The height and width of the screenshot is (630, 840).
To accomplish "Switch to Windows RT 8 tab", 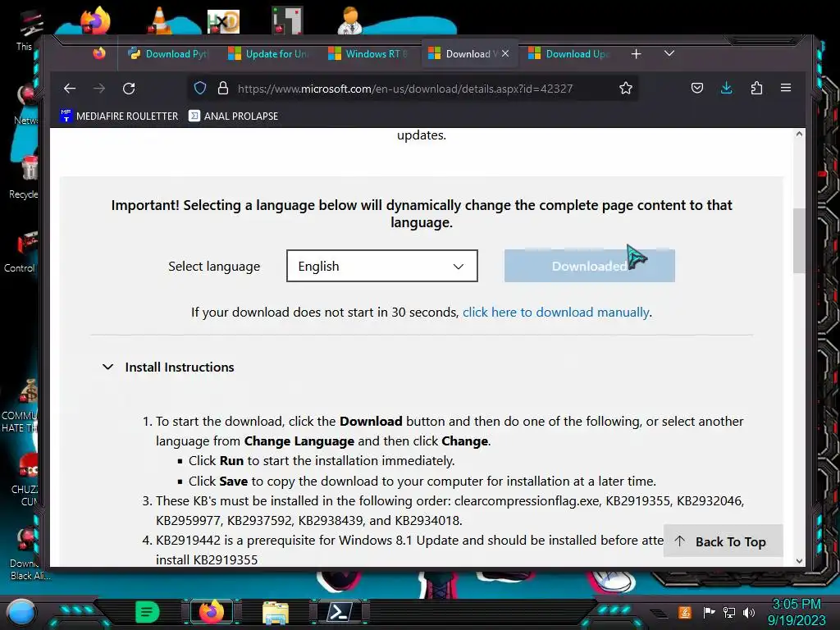I will 368,54.
